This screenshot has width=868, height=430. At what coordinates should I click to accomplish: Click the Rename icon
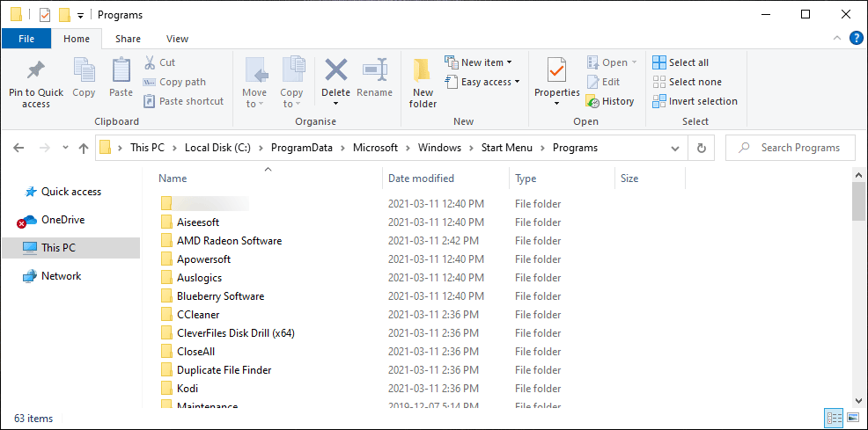(x=375, y=70)
